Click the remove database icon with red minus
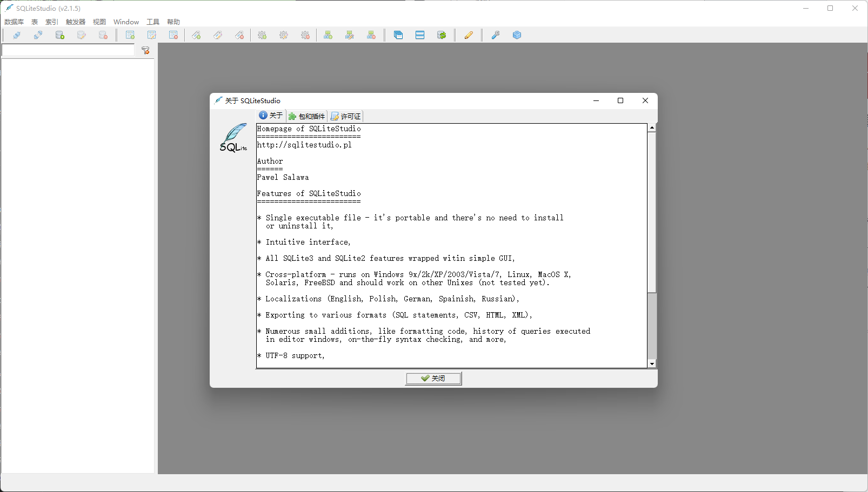Image resolution: width=868 pixels, height=492 pixels. click(103, 35)
